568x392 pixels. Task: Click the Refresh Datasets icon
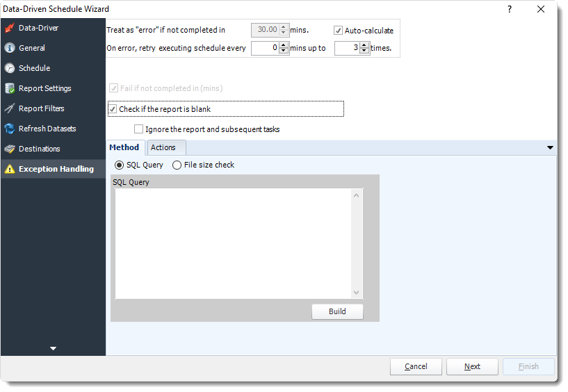coord(10,129)
